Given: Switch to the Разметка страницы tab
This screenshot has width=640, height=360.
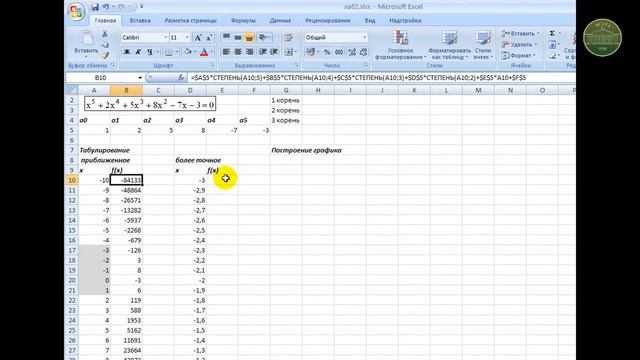Looking at the screenshot, I should click(191, 20).
